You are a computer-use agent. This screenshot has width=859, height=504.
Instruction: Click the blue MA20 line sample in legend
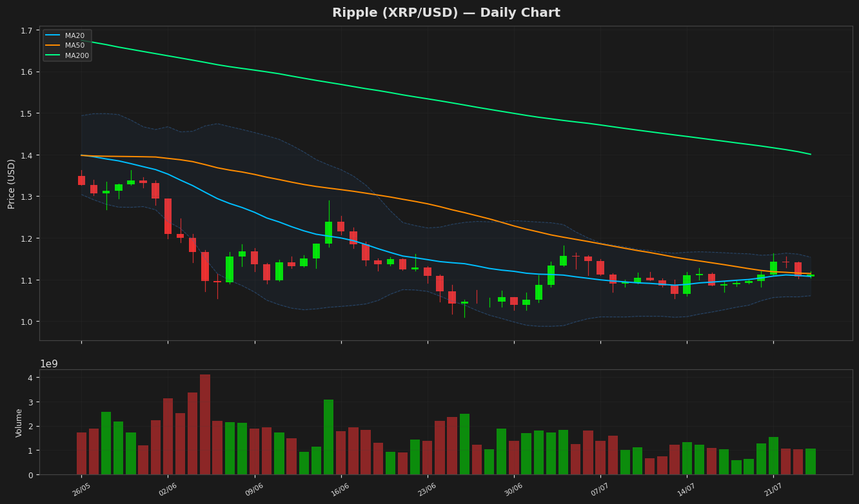pos(54,36)
